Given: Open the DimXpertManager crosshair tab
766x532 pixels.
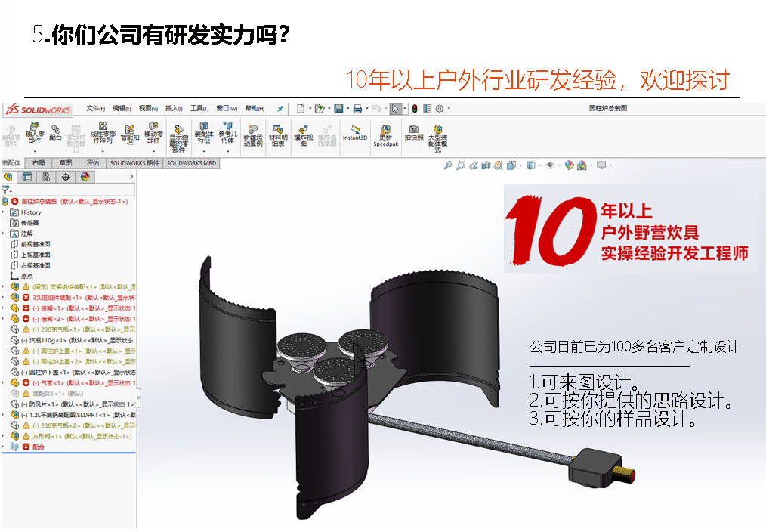Looking at the screenshot, I should (x=66, y=177).
